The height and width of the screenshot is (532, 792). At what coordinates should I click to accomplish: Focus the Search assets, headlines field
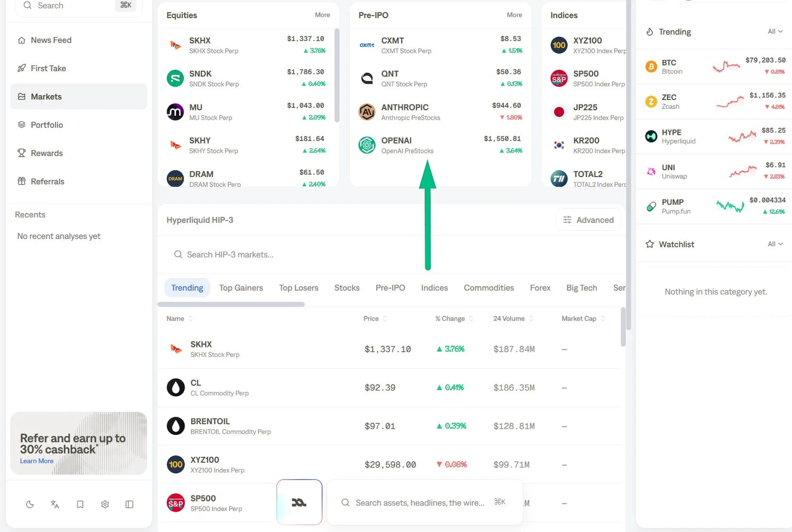tap(425, 502)
